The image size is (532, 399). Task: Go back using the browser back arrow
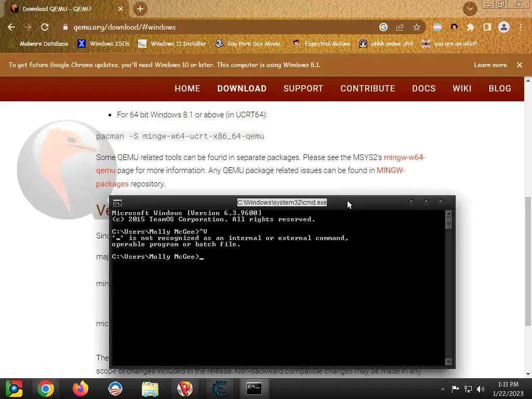(x=11, y=27)
